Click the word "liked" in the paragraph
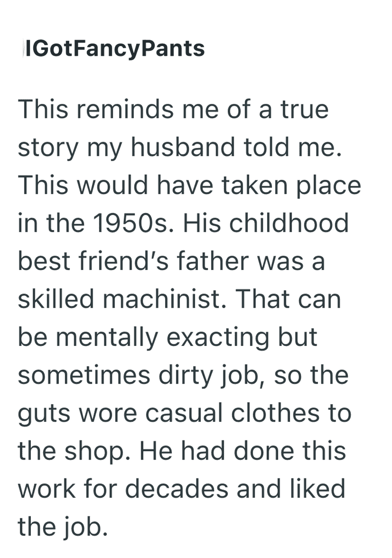The width and height of the screenshot is (392, 558). click(317, 488)
